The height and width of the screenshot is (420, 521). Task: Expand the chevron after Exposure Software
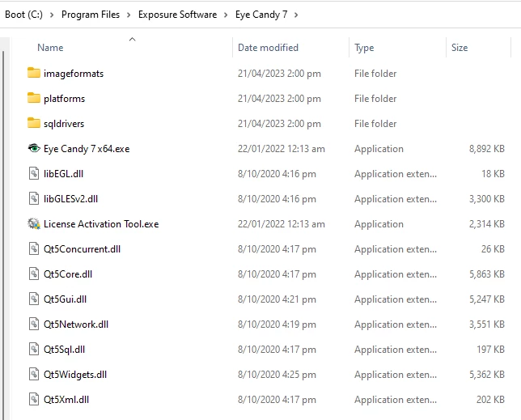pos(226,15)
